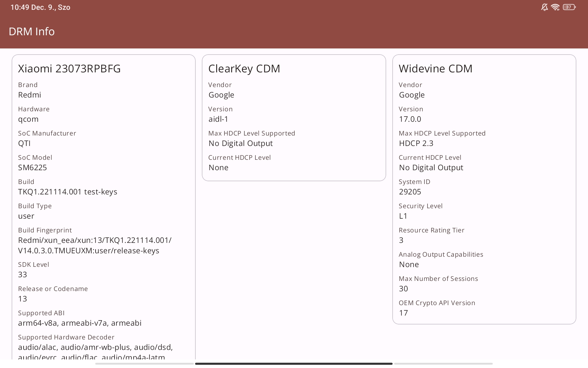This screenshot has width=588, height=368.
Task: Tap the muted notifications bell icon
Action: pyautogui.click(x=544, y=7)
